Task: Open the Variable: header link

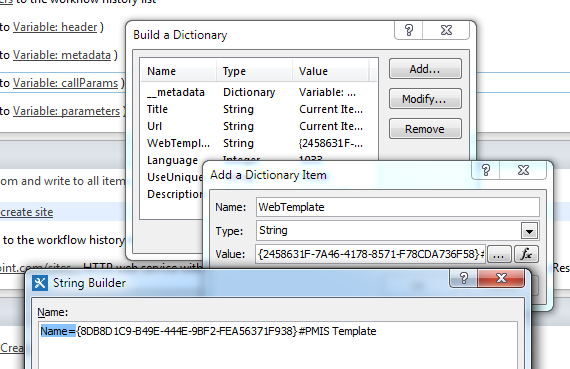Action: pos(55,27)
